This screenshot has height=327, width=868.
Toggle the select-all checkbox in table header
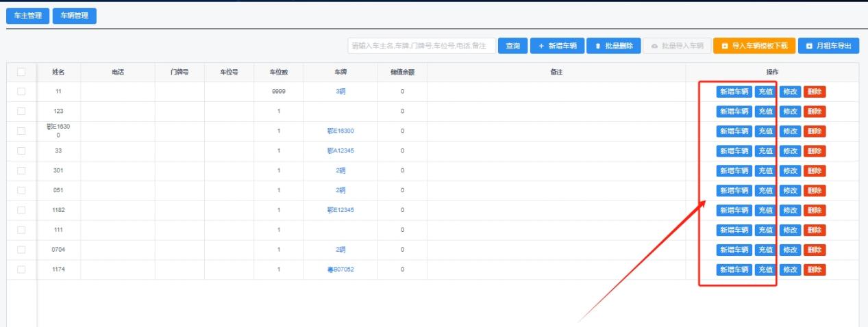point(21,72)
